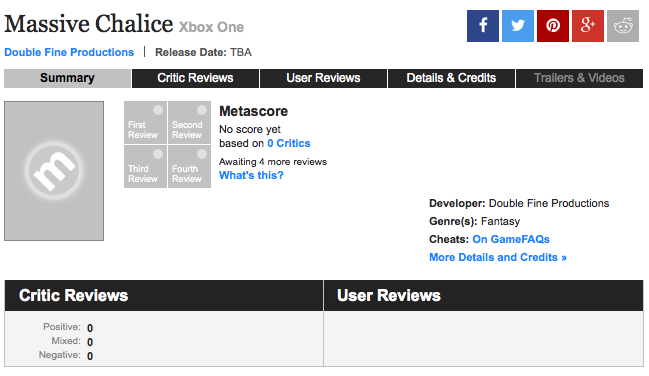Image resolution: width=649 pixels, height=376 pixels.
Task: Follow the Double Fine Productions publisher link
Action: click(69, 52)
